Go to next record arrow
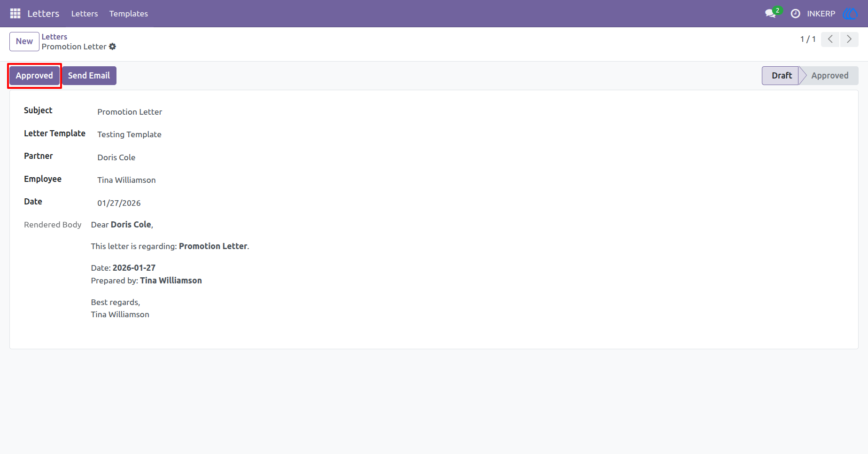 click(849, 39)
